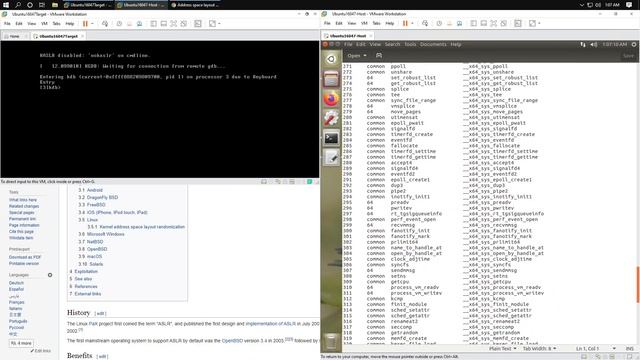Open snapshot manager icon in Host VMware toolbar
The image size is (640, 360).
click(x=459, y=24)
